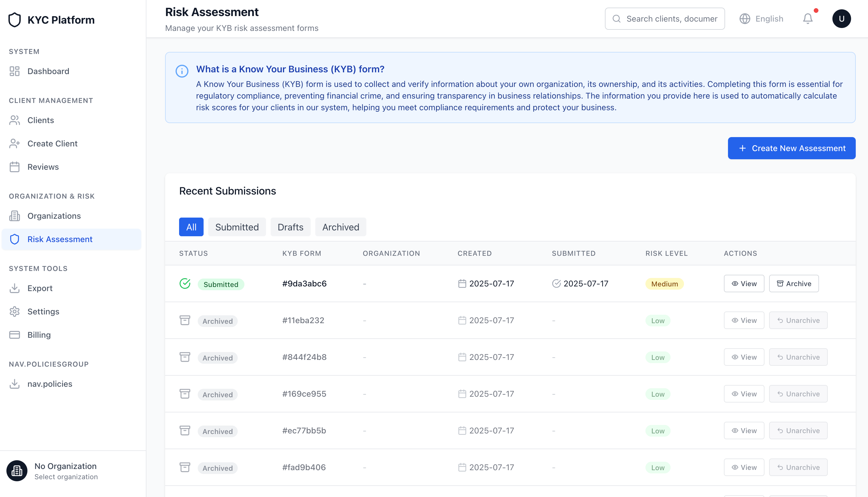This screenshot has height=497, width=868.
Task: Select the Archived filter tab
Action: (340, 227)
